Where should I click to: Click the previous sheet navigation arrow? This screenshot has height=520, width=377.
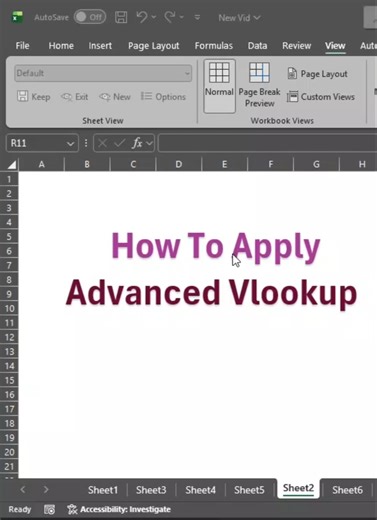(x=23, y=490)
